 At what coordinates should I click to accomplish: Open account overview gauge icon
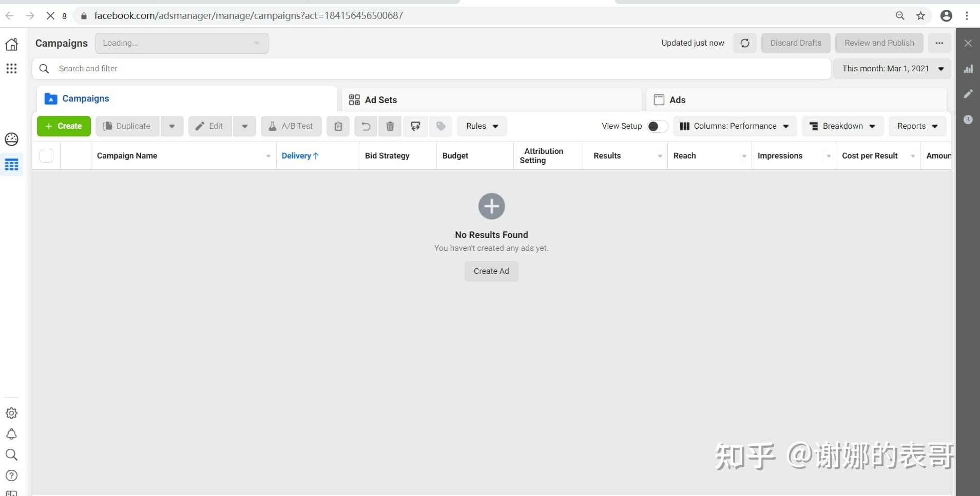[11, 139]
